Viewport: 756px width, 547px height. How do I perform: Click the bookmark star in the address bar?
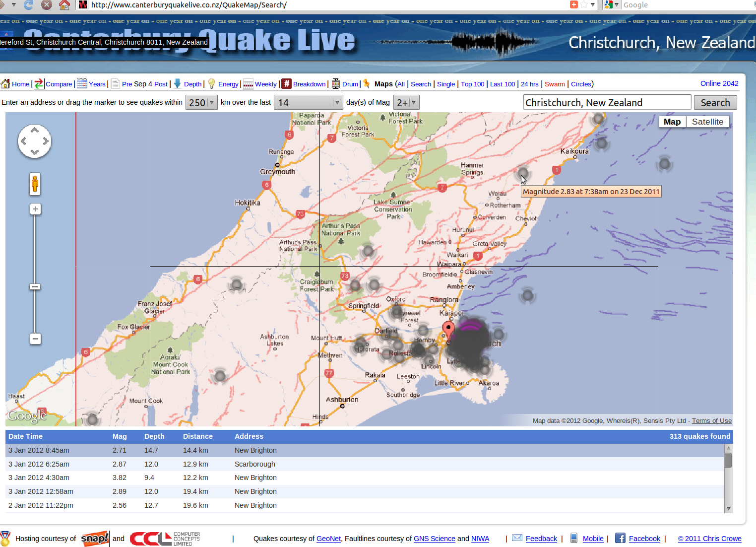tap(584, 4)
